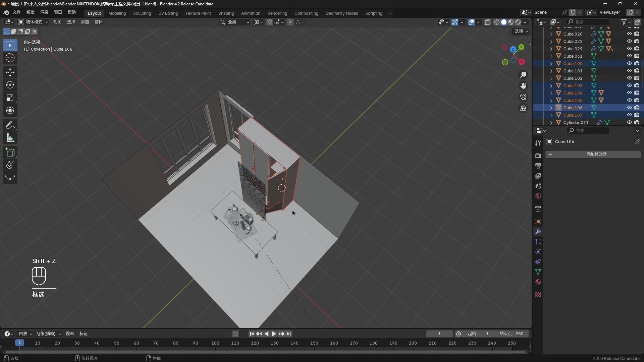Open the Physics Properties tab
Viewport: 644px width, 362px height.
538,252
